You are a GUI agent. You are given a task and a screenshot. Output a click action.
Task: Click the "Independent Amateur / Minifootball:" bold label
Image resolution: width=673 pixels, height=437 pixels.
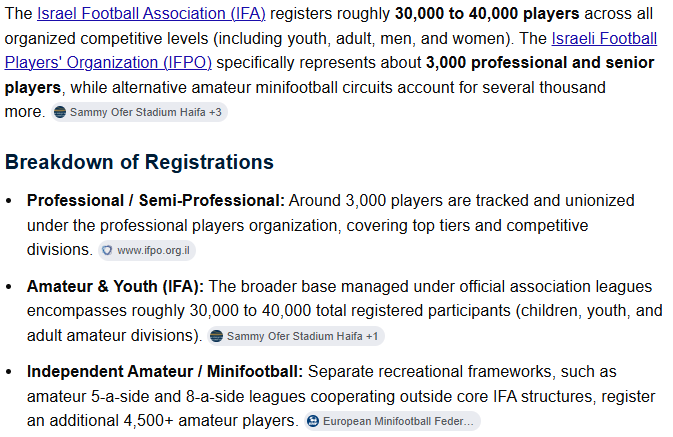165,372
